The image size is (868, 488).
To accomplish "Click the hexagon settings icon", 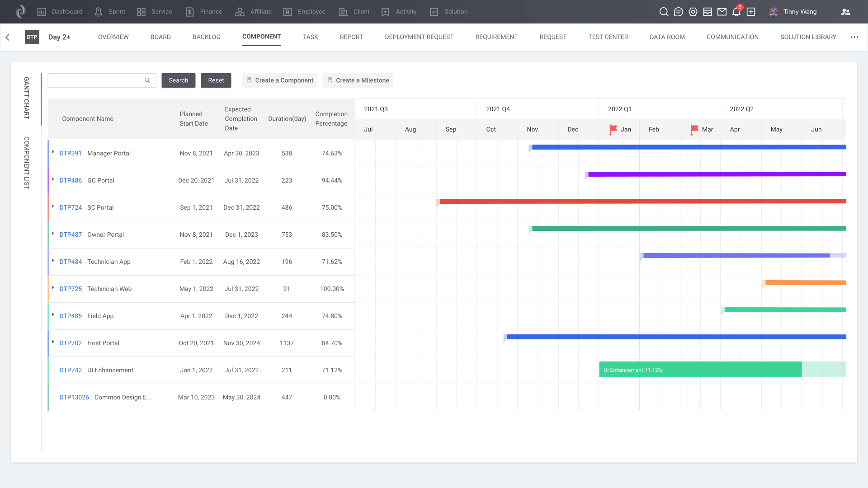I will tap(693, 12).
